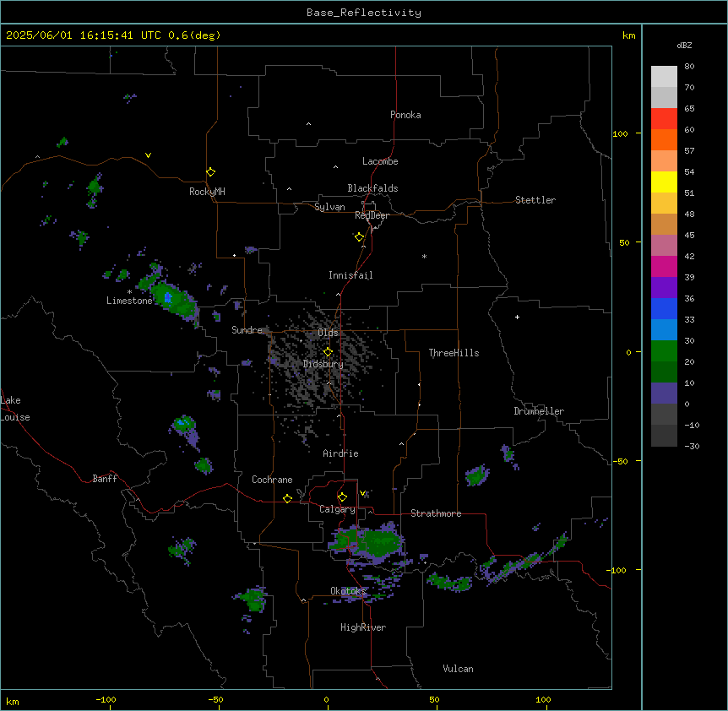This screenshot has width=728, height=711.
Task: Click the Airdrie city label
Action: (340, 453)
